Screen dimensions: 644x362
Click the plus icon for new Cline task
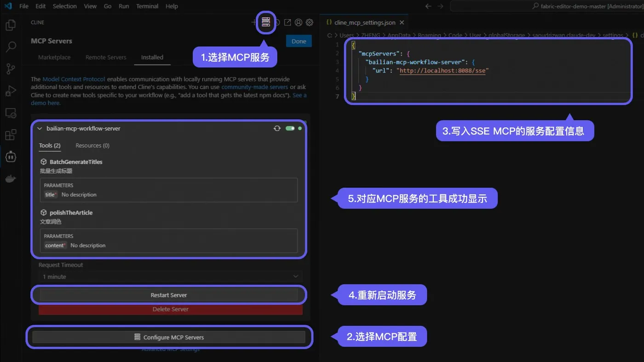[x=254, y=23]
